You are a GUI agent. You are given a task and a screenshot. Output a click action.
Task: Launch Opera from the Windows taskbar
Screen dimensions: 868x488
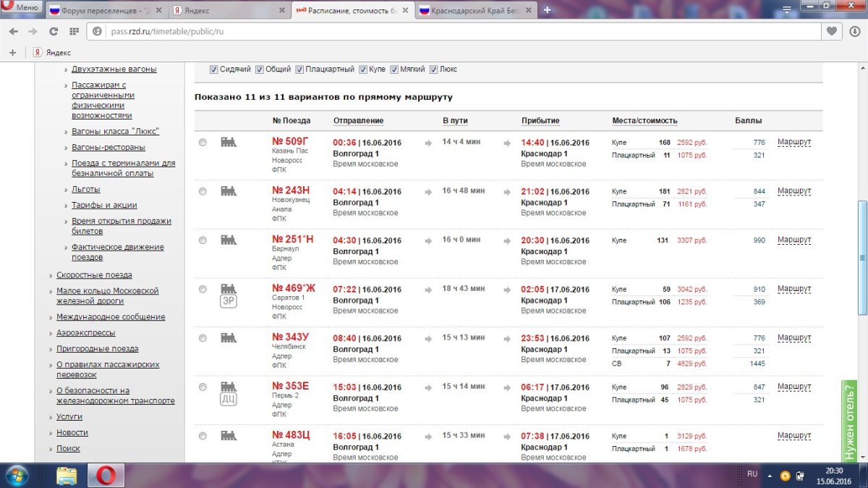(x=106, y=475)
